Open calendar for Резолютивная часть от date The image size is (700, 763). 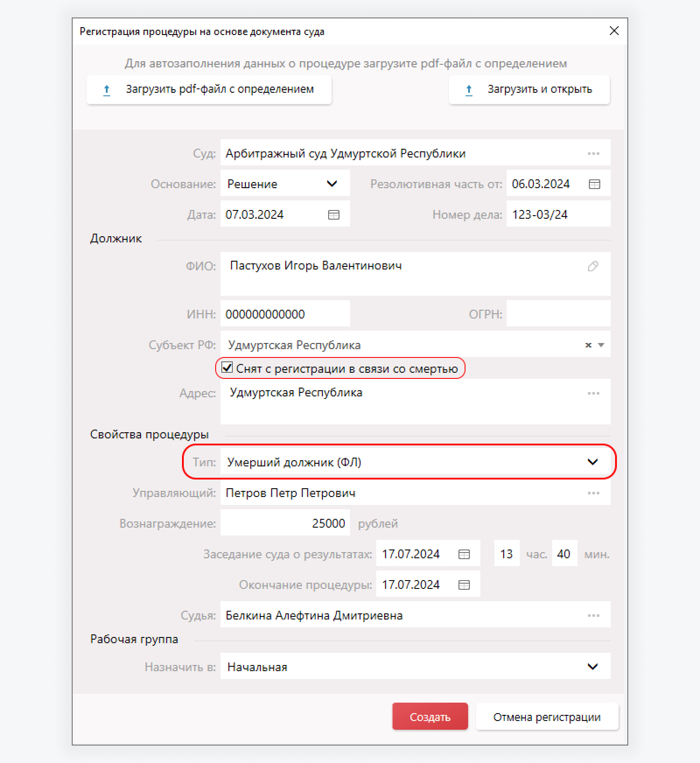point(595,184)
